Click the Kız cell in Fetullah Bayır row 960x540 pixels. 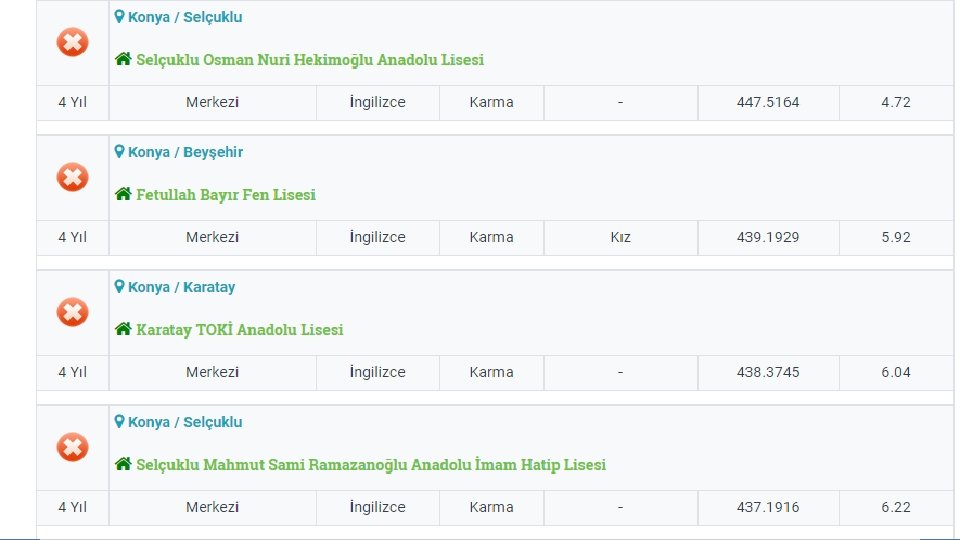620,237
